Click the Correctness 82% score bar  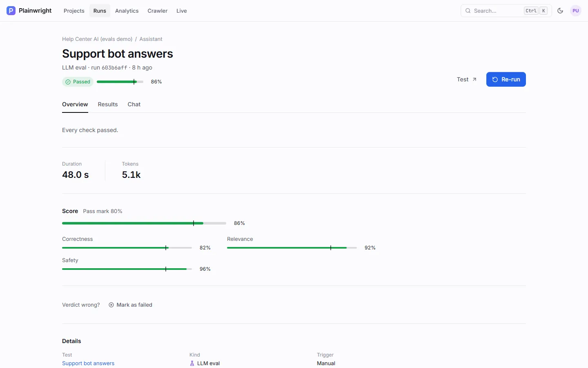tap(127, 248)
